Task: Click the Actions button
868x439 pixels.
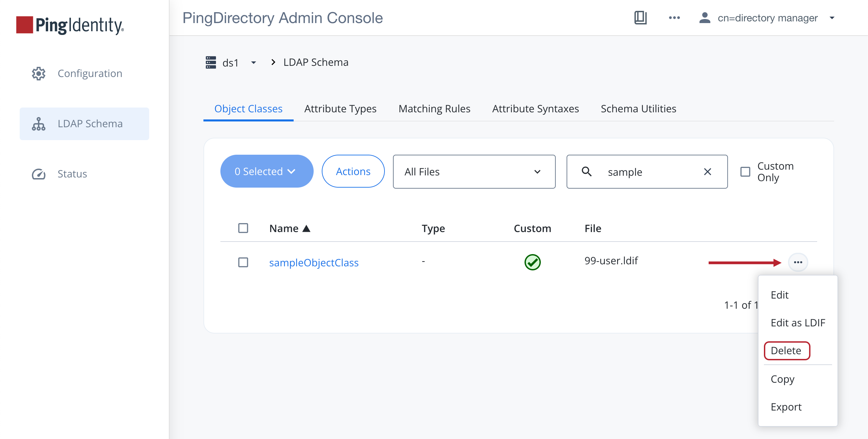Action: click(353, 171)
